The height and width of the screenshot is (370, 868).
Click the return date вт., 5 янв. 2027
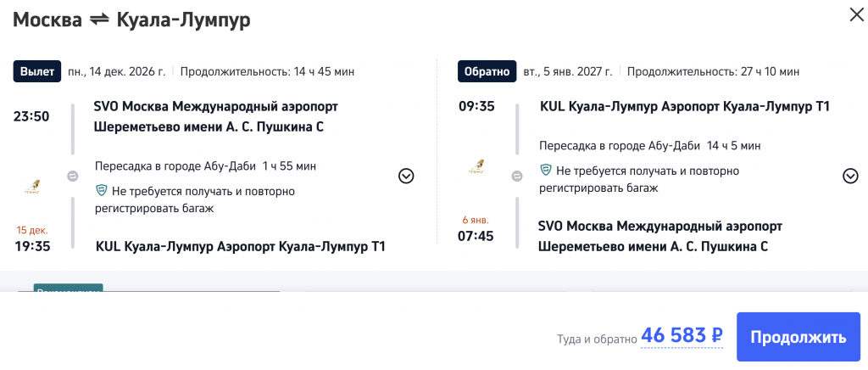(568, 71)
